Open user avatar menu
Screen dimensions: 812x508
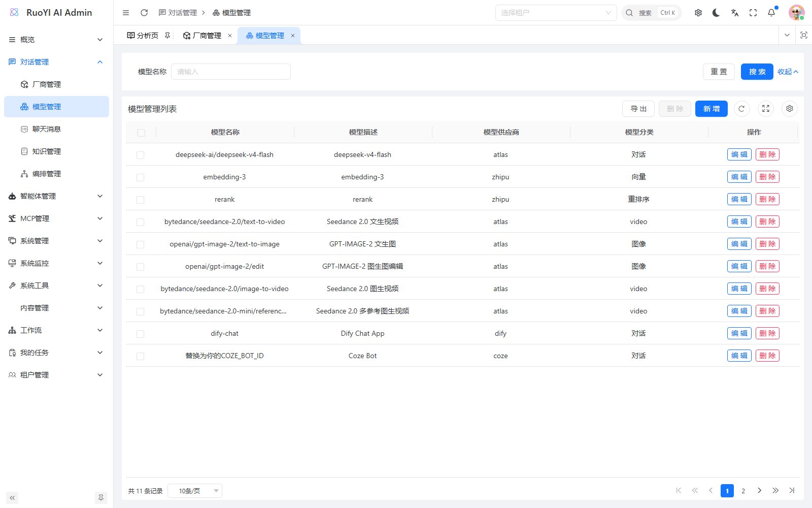[x=796, y=13]
